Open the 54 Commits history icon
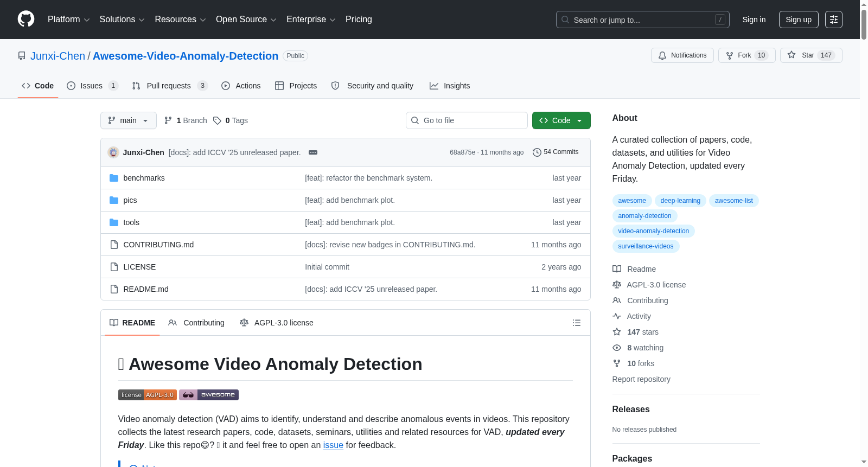This screenshot has height=467, width=868. 537,152
